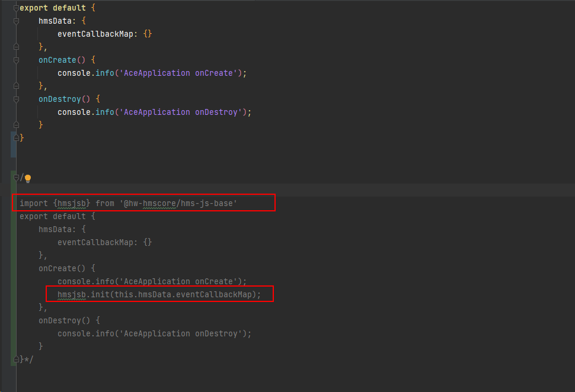Click 'hmsData' property in uncommented code
This screenshot has width=575, height=392.
(55, 21)
